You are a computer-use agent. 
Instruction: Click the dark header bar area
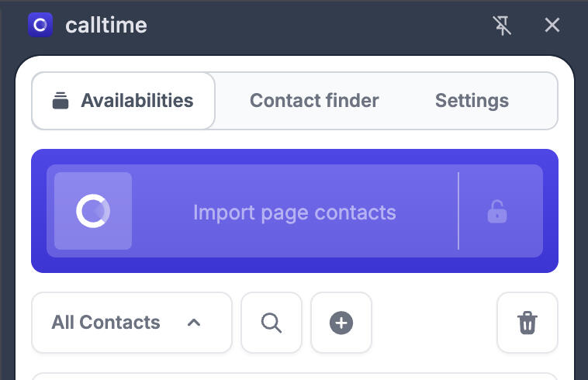click(310, 26)
